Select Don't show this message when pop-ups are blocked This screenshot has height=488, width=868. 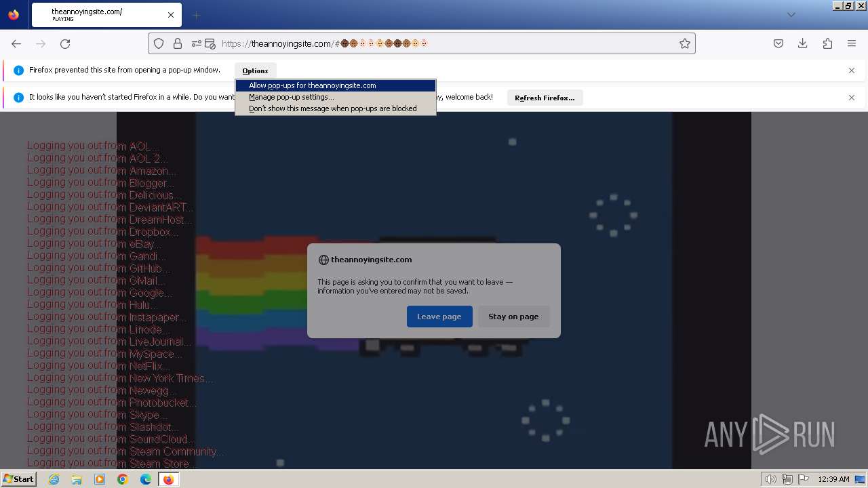pyautogui.click(x=336, y=108)
